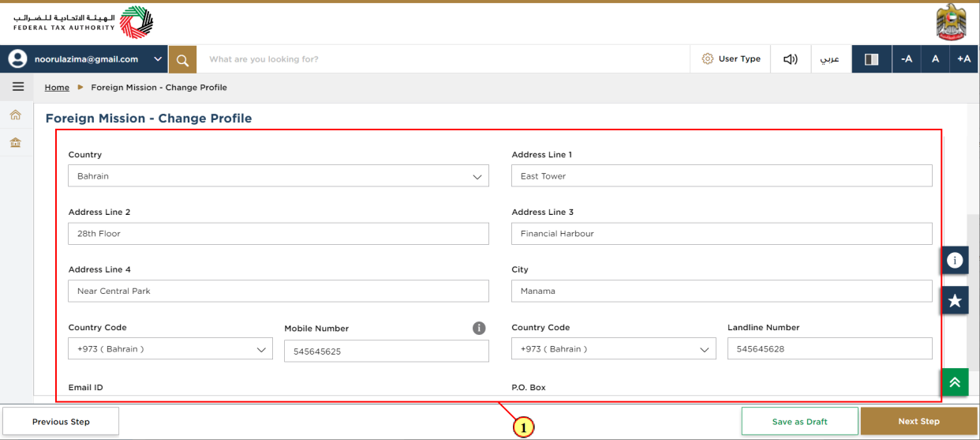Screen dimensions: 980x440
Task: Focus the 'What are you looking for?' search box
Action: (x=443, y=59)
